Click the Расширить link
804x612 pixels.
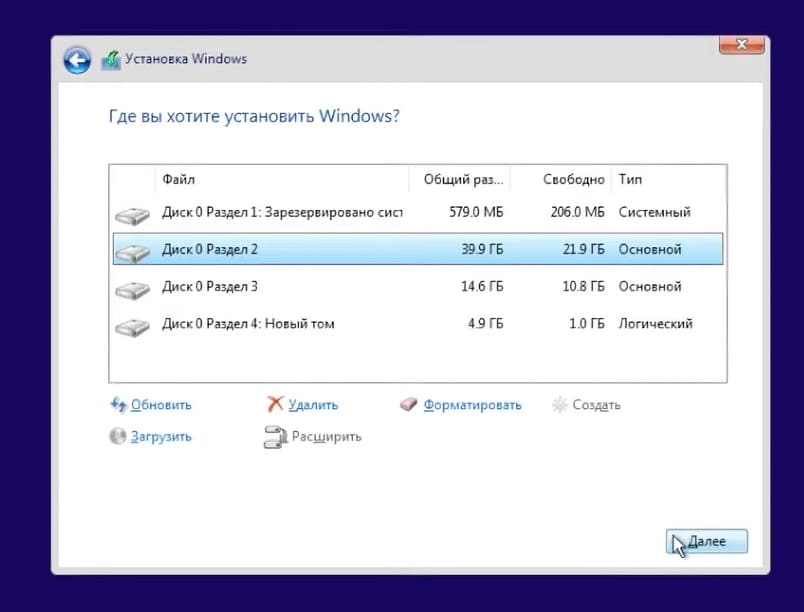point(327,437)
